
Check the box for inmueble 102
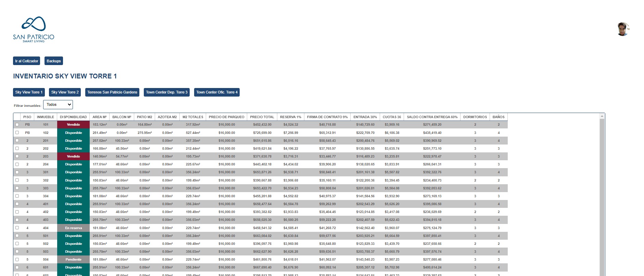17,133
